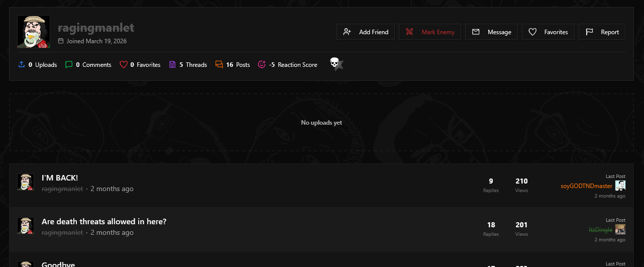Viewport: 644px width, 267px height.
Task: Click 2 months ago under I'M BACK! title
Action: click(112, 189)
